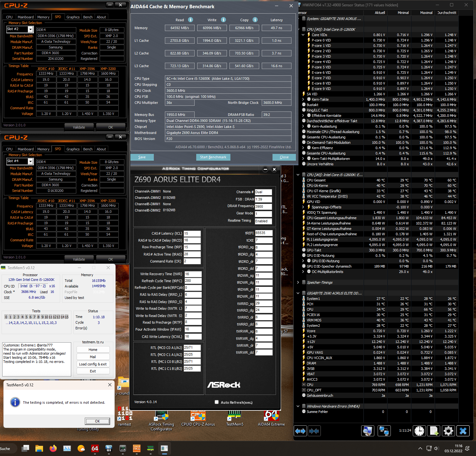Open AIDA64 Extreme desktop shortcut
The height and width of the screenshot is (456, 476).
tap(271, 418)
